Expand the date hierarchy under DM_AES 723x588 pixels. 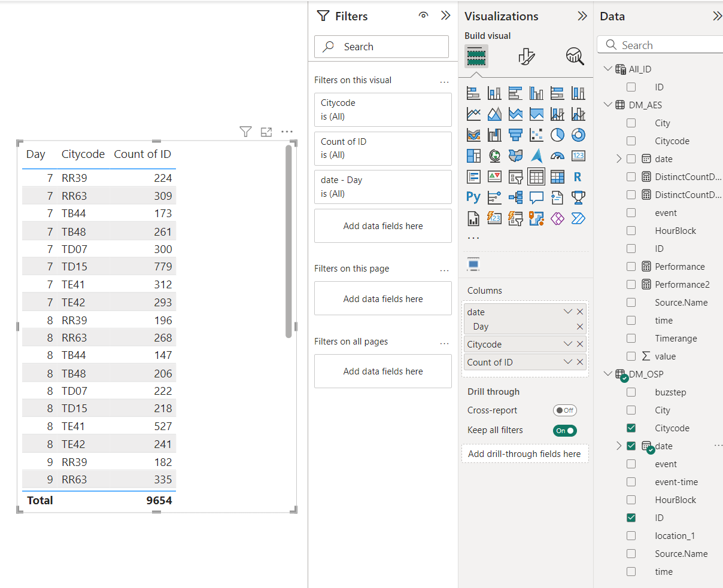(619, 159)
